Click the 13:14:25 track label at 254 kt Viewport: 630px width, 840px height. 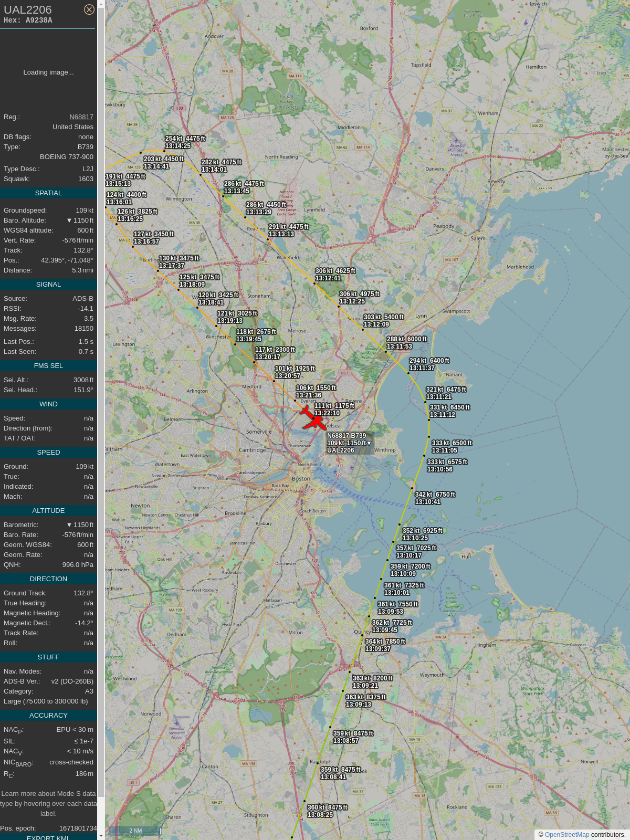coord(185,142)
